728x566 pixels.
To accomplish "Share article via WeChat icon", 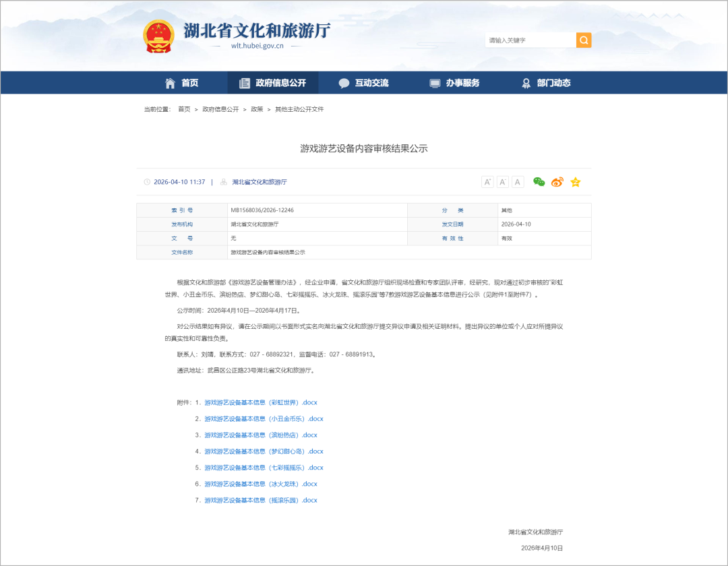I will tap(539, 182).
